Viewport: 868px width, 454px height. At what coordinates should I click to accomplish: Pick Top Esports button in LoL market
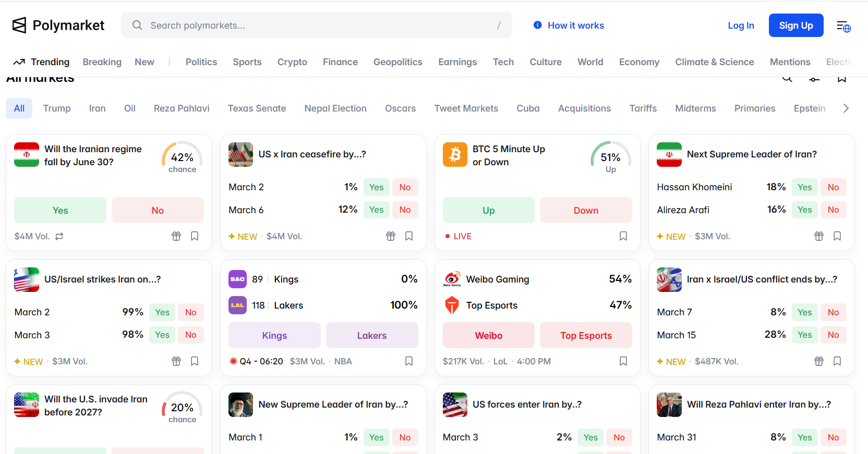tap(586, 335)
